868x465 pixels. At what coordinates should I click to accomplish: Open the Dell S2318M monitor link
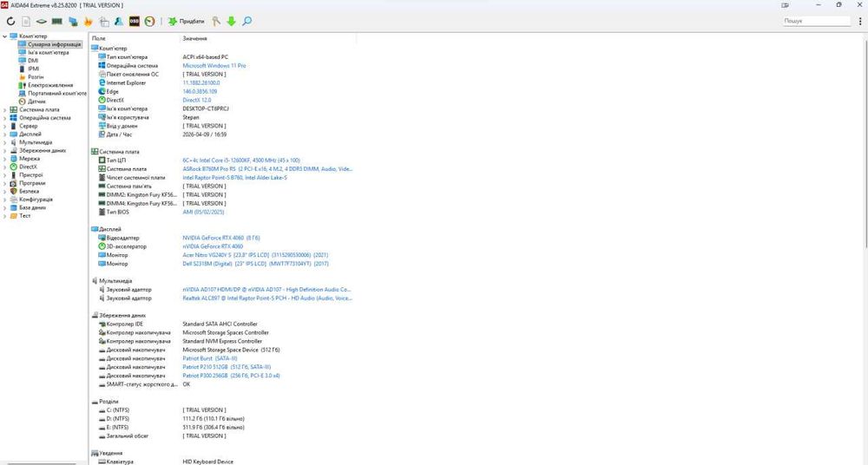point(255,264)
